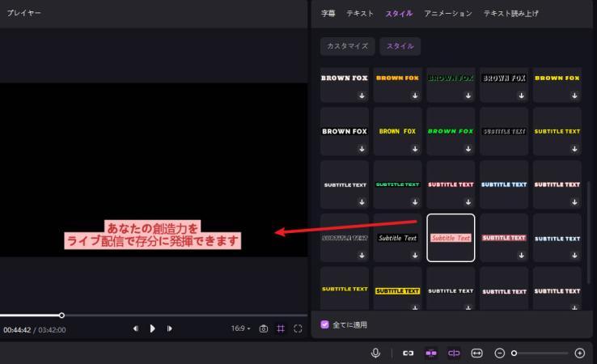Viewport: 597px width, 364px height.
Task: Switch to the 字幕 tab
Action: tap(328, 14)
